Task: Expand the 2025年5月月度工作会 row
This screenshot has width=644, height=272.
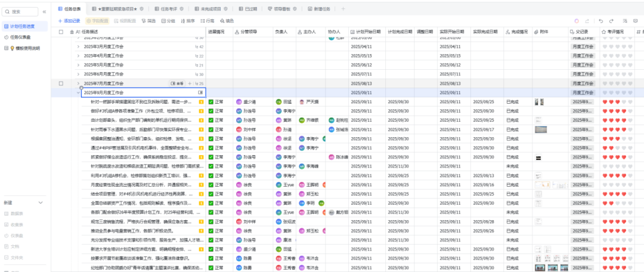Action: (x=78, y=65)
